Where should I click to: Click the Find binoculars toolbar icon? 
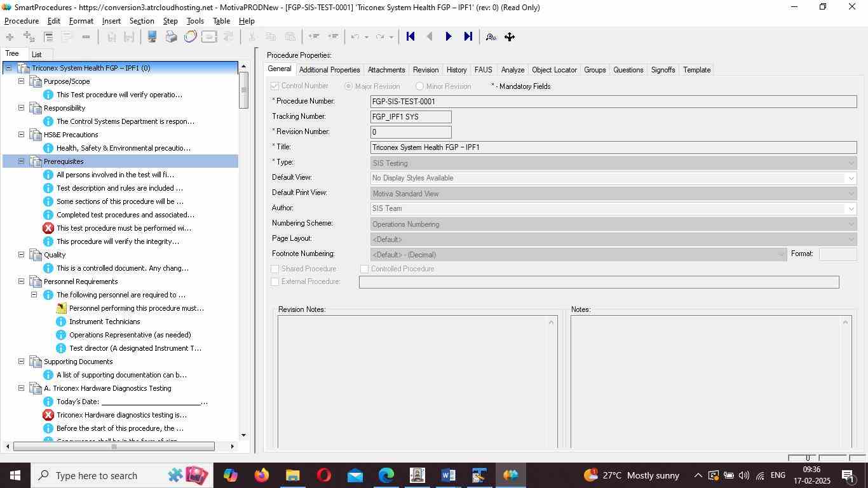[491, 37]
